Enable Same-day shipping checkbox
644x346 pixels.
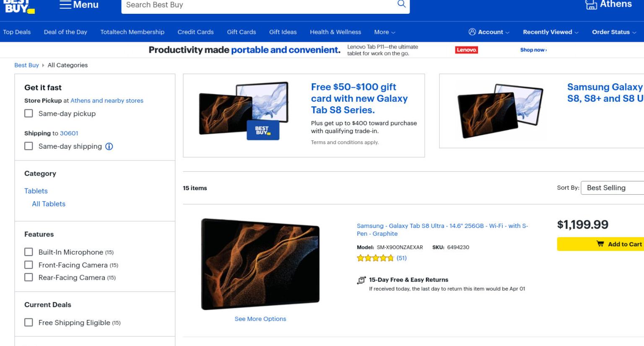coord(29,146)
